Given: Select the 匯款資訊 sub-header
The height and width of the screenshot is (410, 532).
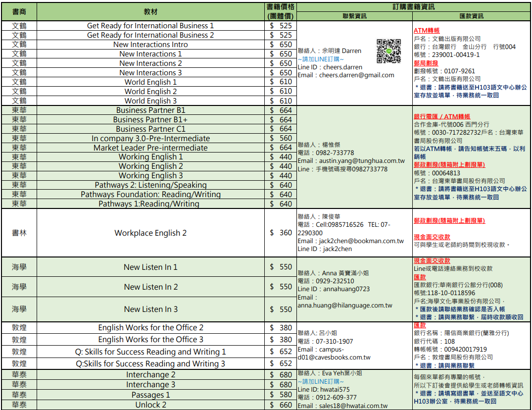Looking at the screenshot, I should coord(471,16).
